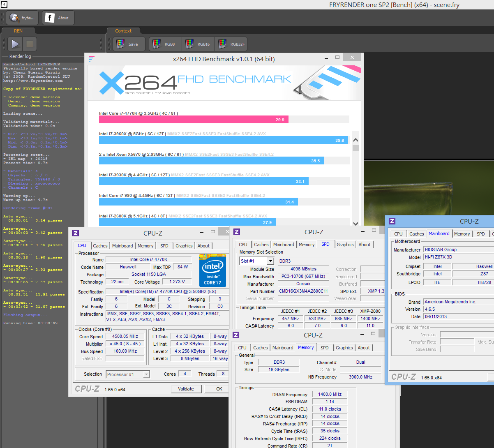Open the Slot #1 dropdown in SPD
The width and height of the screenshot is (494, 448).
257,261
